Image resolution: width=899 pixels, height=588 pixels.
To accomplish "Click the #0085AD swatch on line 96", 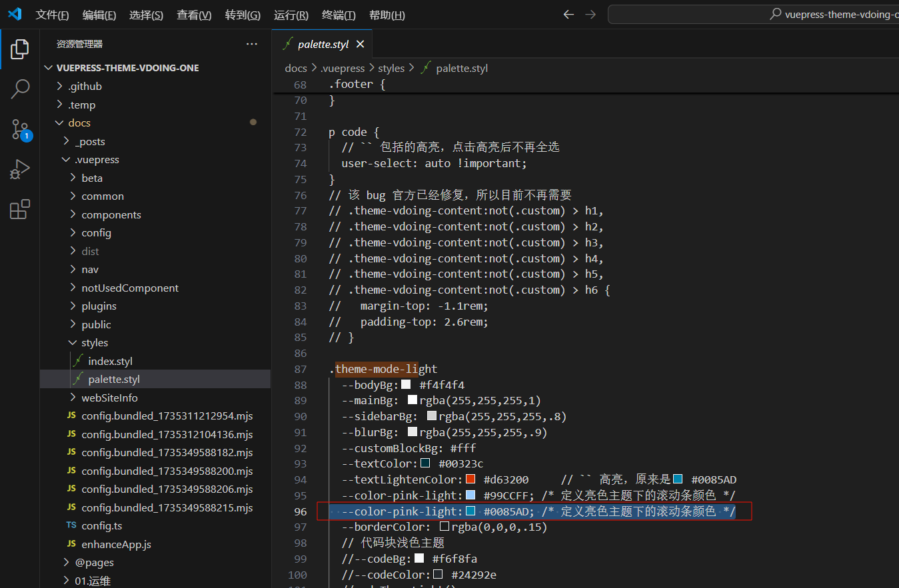I will (470, 511).
